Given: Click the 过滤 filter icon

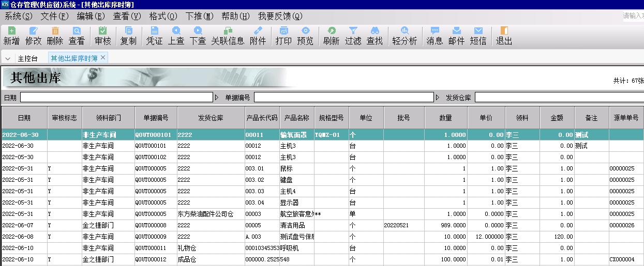Looking at the screenshot, I should point(353,36).
